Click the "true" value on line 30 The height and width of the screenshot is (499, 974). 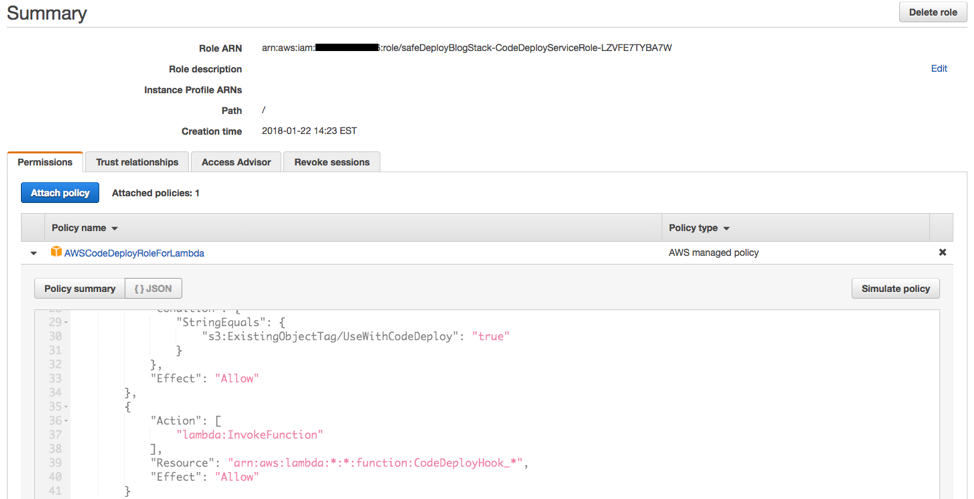click(x=491, y=336)
